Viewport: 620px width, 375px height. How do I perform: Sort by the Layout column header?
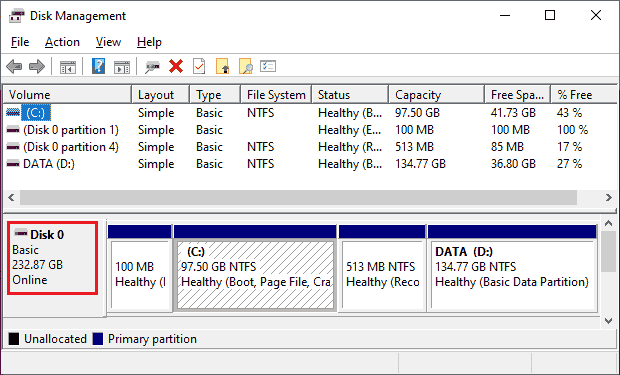point(161,95)
